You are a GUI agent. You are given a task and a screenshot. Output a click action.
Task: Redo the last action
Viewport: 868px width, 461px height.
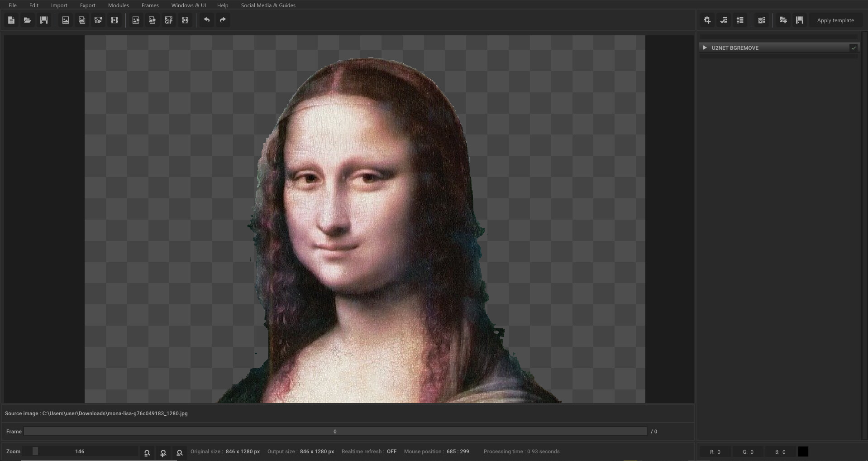[x=222, y=20]
